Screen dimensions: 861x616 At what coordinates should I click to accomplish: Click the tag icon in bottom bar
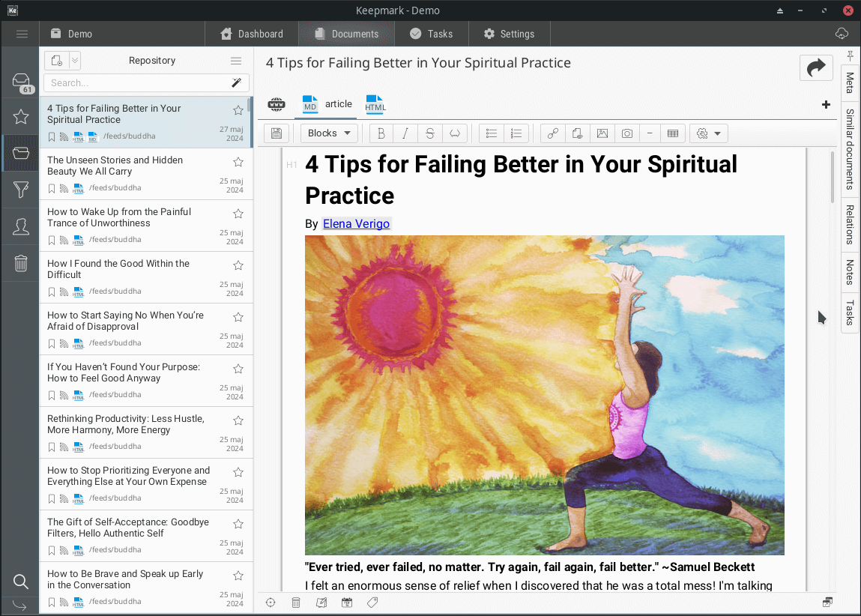pos(372,603)
